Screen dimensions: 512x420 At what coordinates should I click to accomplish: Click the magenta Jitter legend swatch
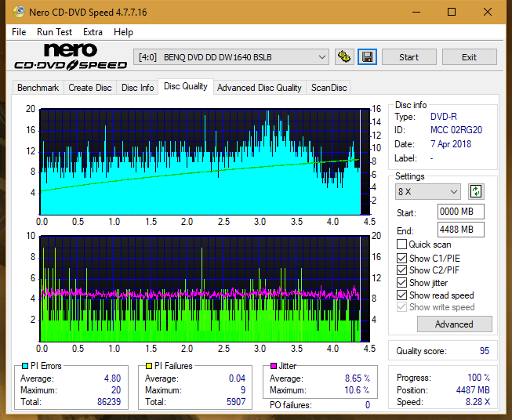(x=274, y=366)
